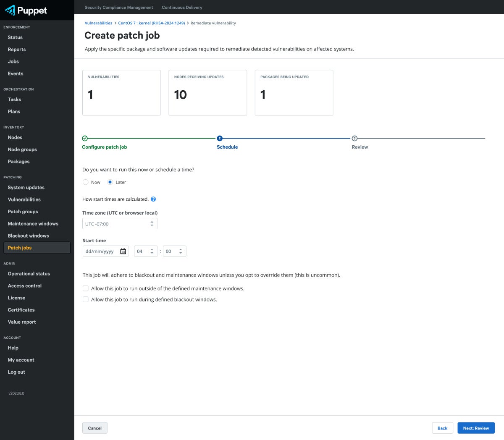Click the dd/mm/yyyy start date field

[x=101, y=251]
